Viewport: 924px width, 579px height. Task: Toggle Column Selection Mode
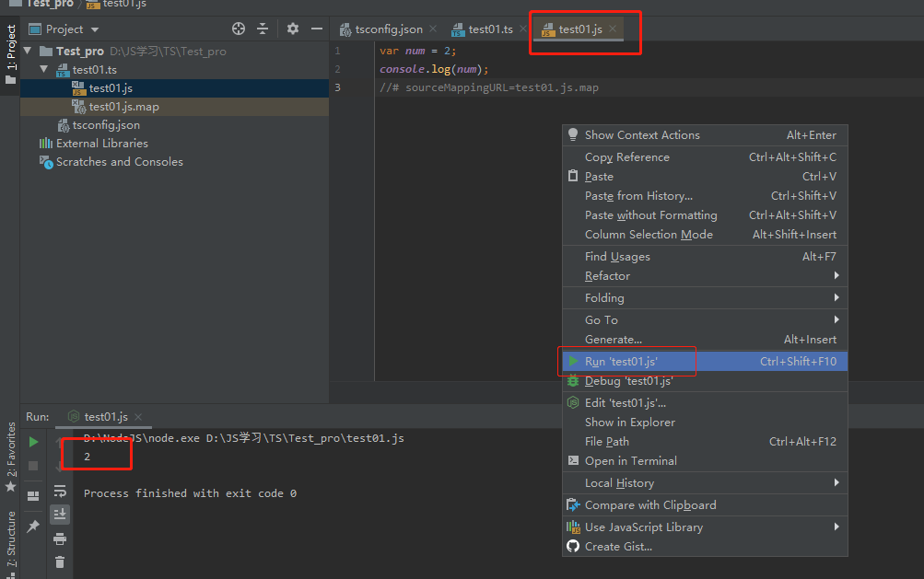point(705,235)
